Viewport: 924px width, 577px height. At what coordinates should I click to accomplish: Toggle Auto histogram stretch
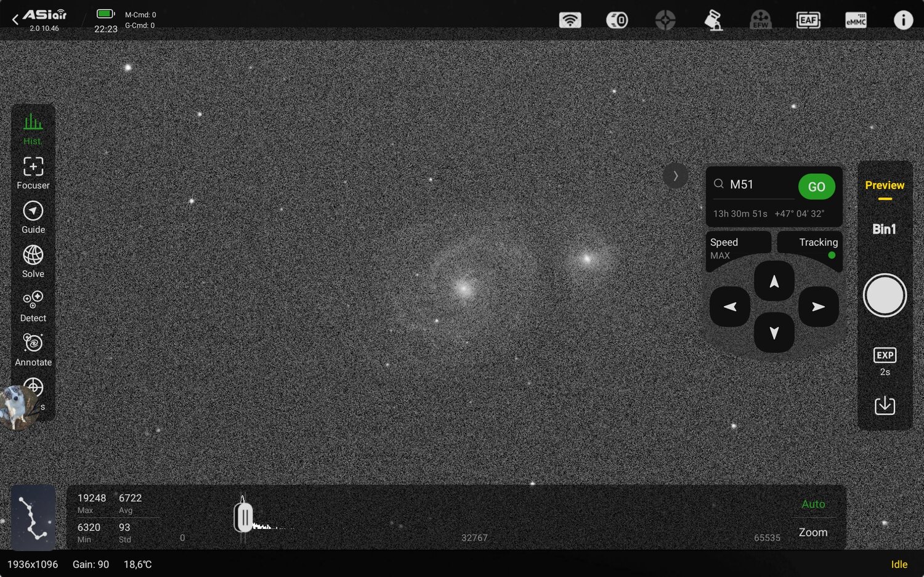pyautogui.click(x=813, y=504)
